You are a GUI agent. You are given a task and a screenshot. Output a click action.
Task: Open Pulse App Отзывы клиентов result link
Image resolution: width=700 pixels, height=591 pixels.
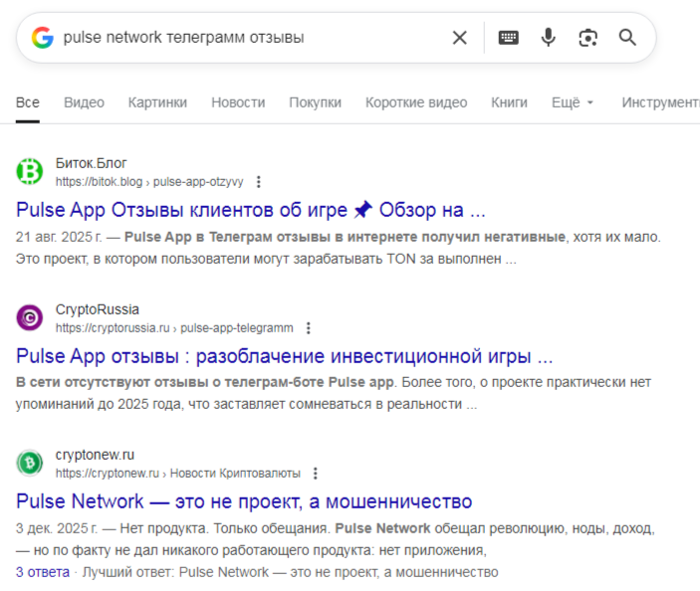(251, 210)
